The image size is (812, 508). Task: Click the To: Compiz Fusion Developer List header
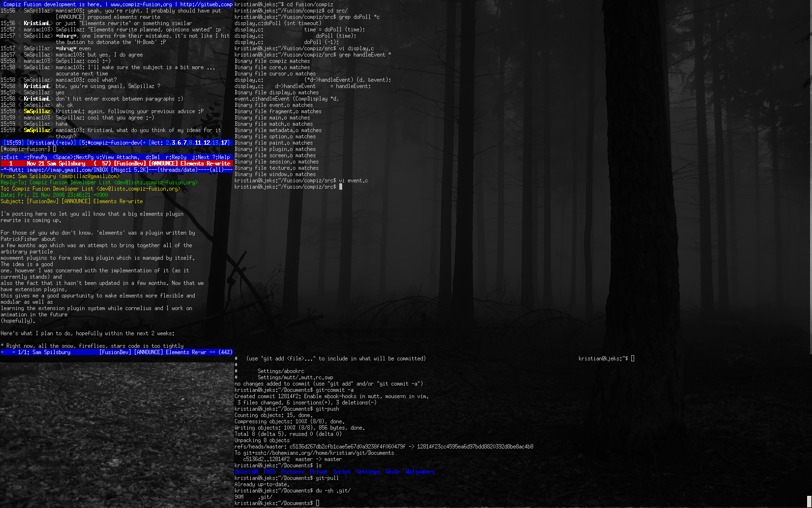click(x=90, y=189)
